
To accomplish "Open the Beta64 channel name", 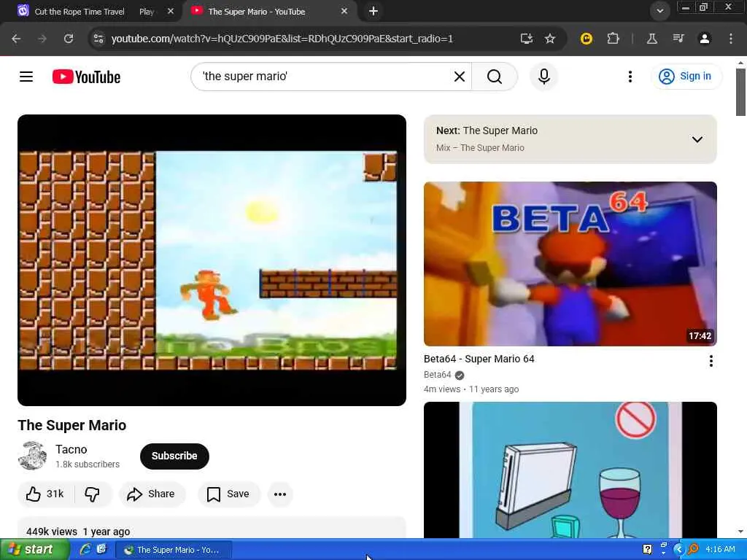I will [x=438, y=375].
